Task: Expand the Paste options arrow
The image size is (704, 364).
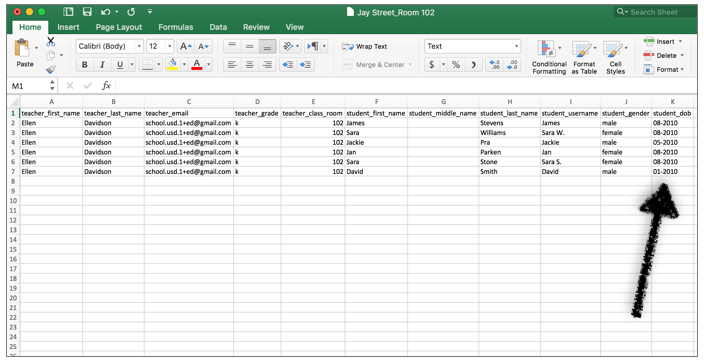Action: (x=36, y=48)
